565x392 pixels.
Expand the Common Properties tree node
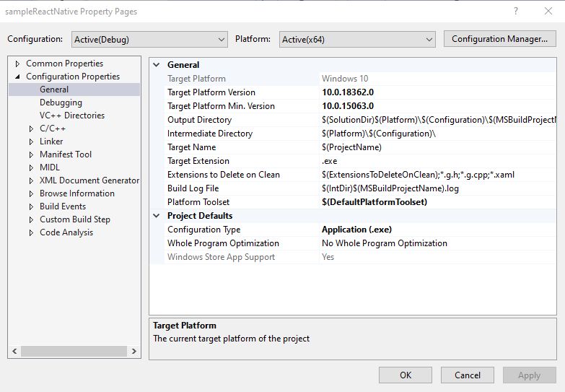coord(17,64)
